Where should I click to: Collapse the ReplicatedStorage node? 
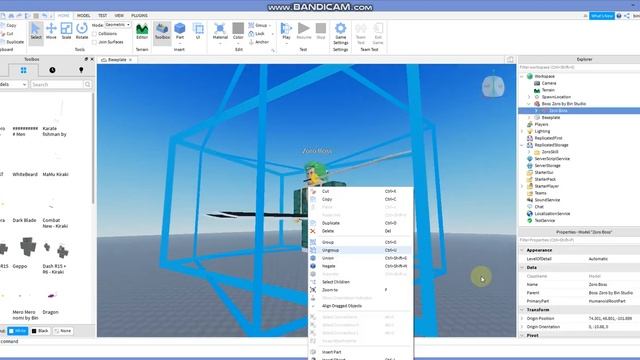click(x=522, y=145)
